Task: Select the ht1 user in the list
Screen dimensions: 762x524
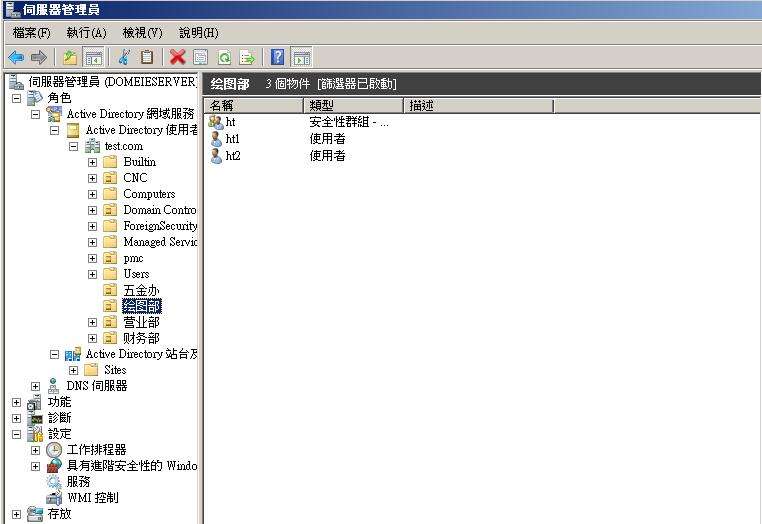Action: tap(233, 139)
